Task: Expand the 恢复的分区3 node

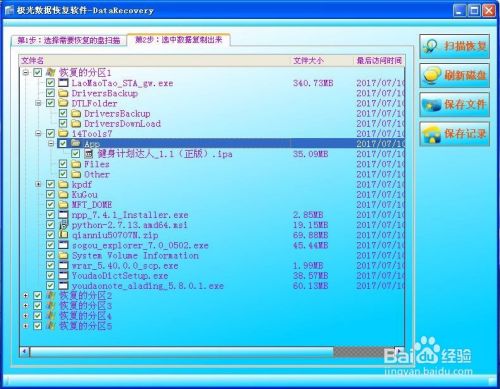Action: (26, 306)
